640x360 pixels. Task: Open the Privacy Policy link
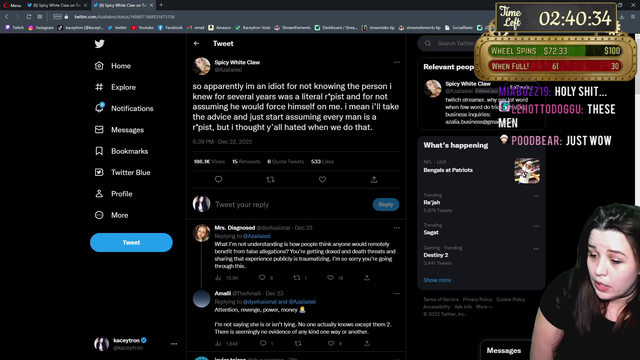click(477, 300)
